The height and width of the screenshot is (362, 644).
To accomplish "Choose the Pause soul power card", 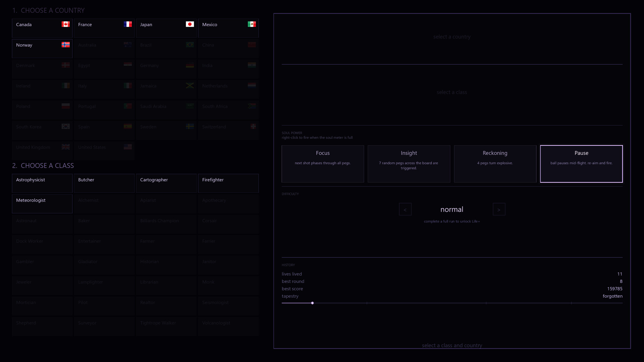I will pos(581,164).
